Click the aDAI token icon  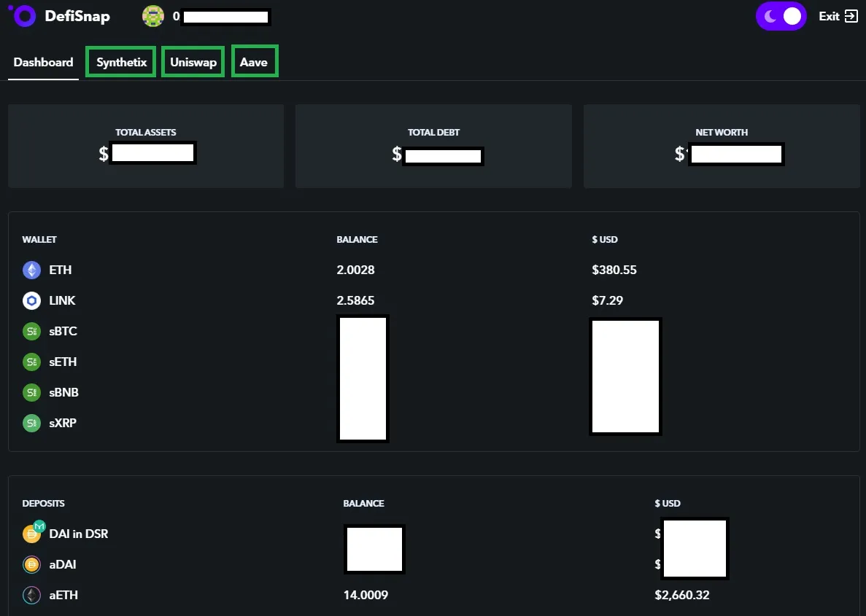click(31, 565)
